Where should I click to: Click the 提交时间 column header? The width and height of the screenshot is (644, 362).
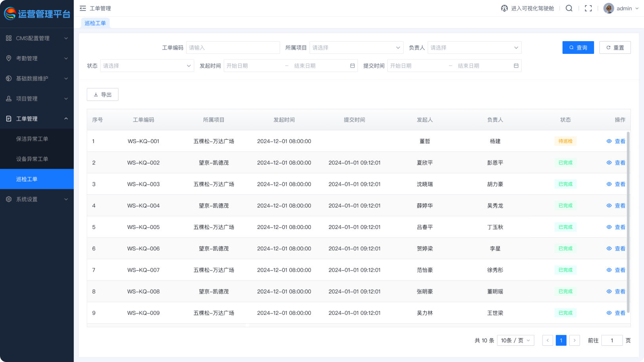pyautogui.click(x=354, y=120)
